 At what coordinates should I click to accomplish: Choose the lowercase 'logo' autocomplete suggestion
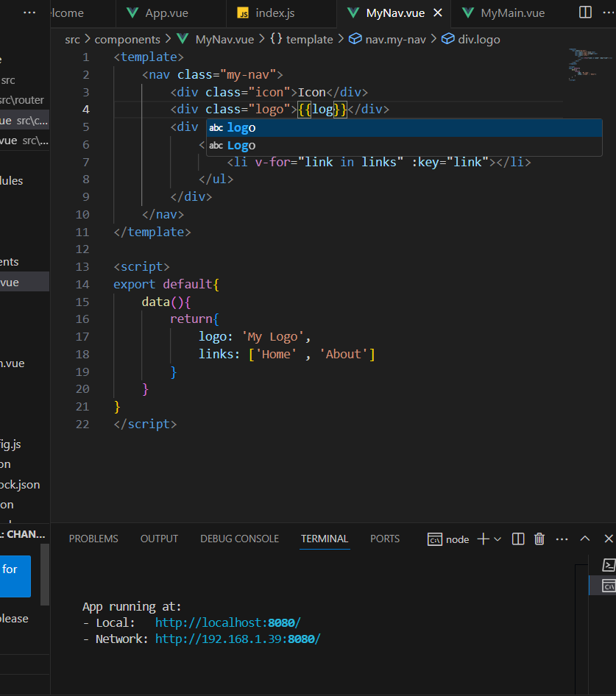[241, 128]
